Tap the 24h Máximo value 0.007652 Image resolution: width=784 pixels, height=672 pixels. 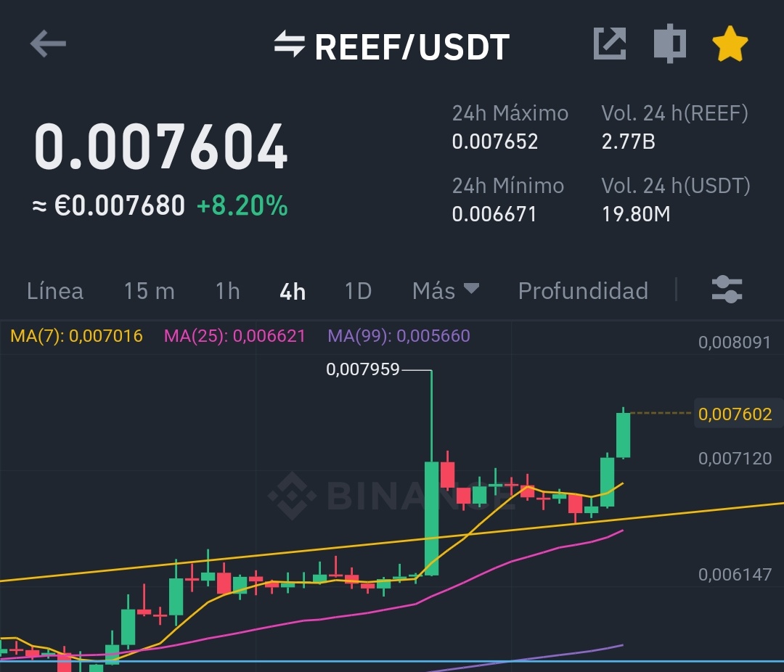(x=494, y=142)
